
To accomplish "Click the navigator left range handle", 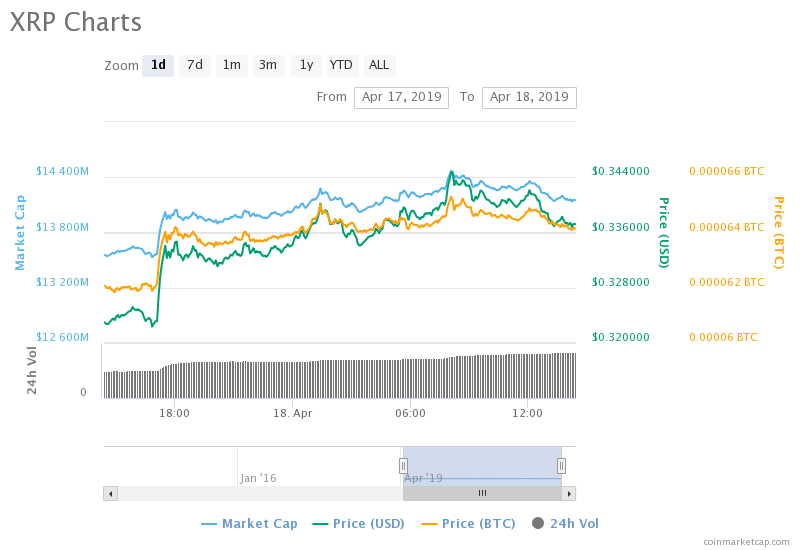I will click(x=403, y=465).
